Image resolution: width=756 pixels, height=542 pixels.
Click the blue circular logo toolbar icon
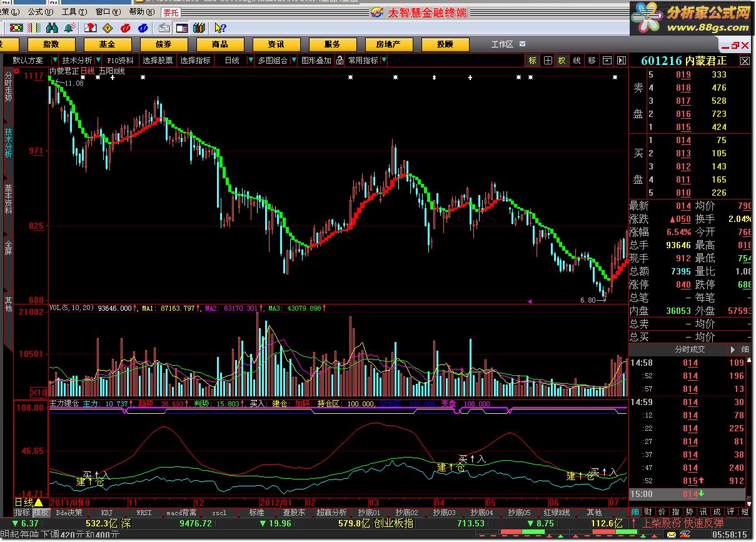tap(143, 28)
